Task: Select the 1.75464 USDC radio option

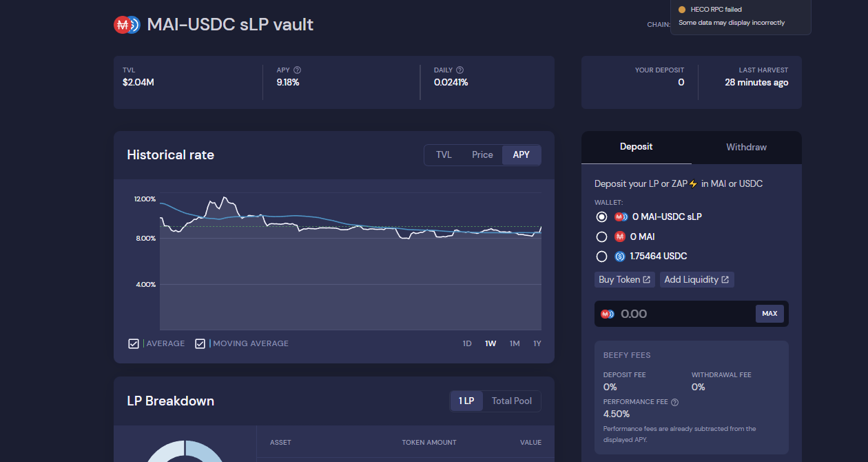Action: (601, 257)
